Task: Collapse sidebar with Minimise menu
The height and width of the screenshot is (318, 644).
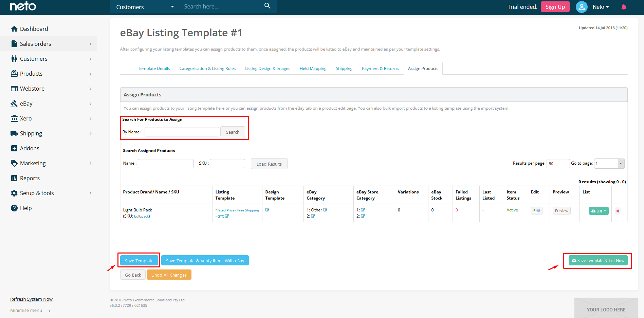Action: (x=30, y=311)
